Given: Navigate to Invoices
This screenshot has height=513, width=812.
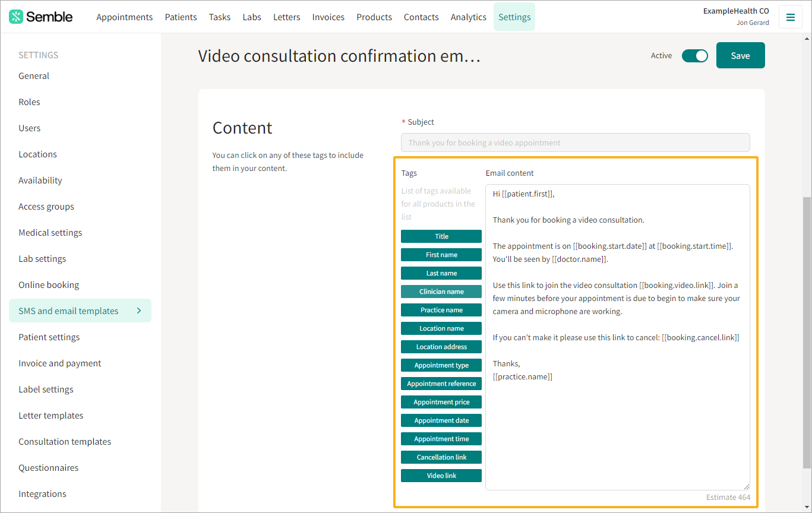Looking at the screenshot, I should (x=328, y=17).
